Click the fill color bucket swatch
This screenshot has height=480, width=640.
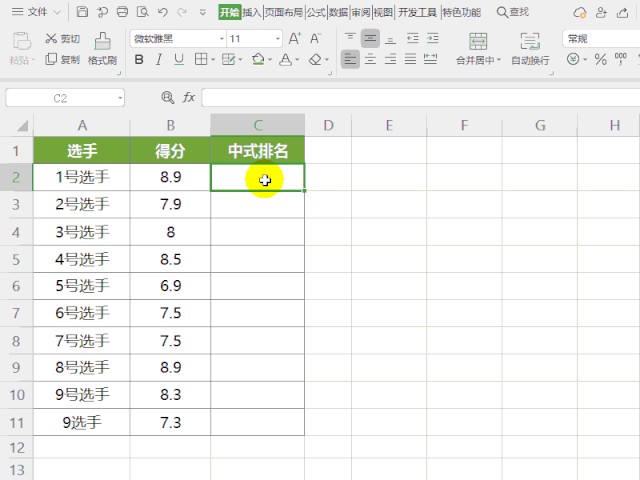pos(256,60)
